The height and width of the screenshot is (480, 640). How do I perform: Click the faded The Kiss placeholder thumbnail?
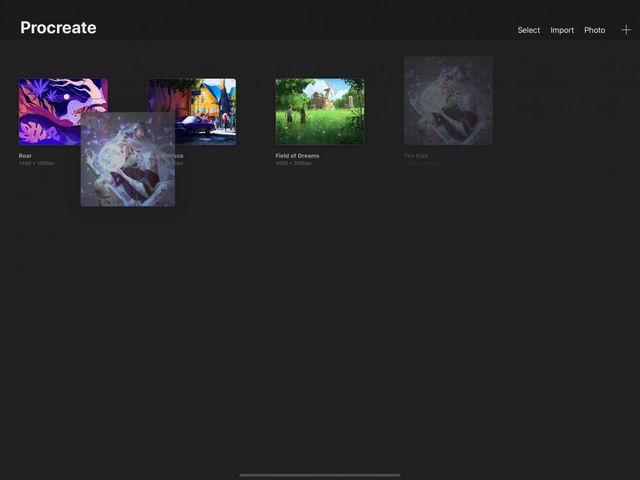[x=448, y=100]
